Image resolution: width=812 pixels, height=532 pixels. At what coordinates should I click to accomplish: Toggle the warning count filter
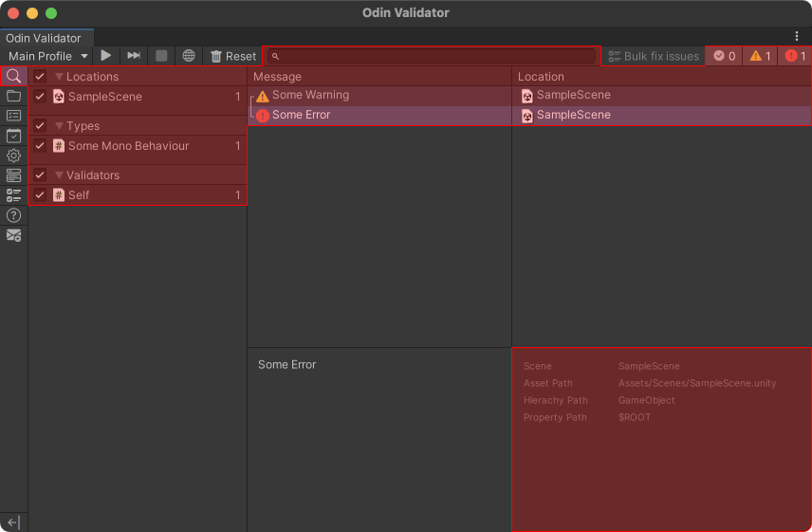coord(760,56)
